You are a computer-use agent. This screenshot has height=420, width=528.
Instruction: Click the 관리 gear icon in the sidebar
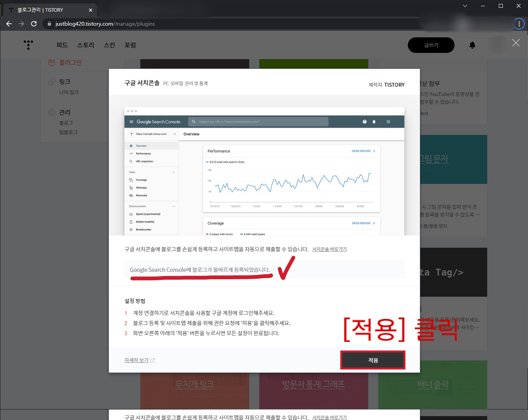[52, 112]
